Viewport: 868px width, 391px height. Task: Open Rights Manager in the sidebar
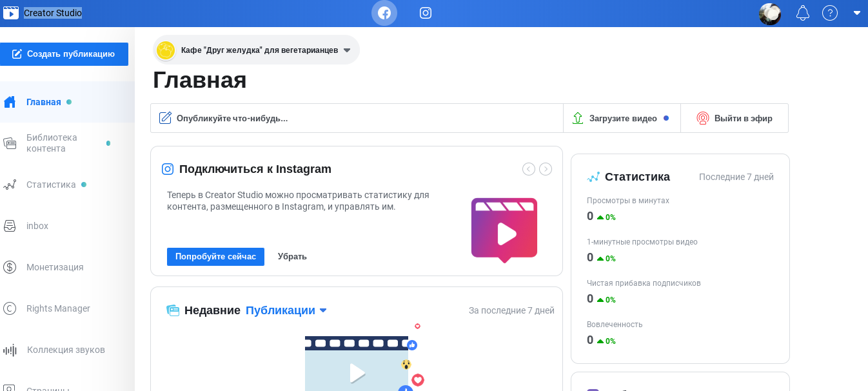(67, 308)
